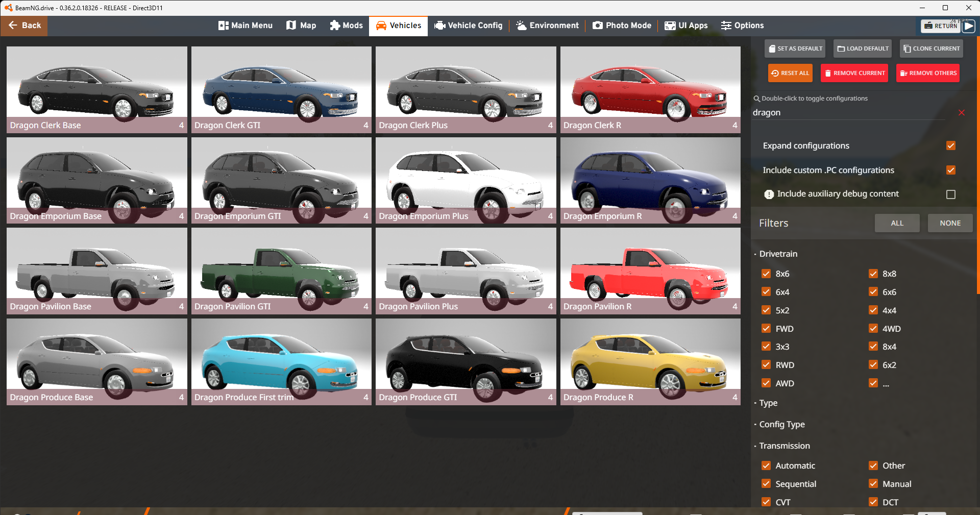Click the Mods puzzle piece icon
The height and width of the screenshot is (515, 980).
click(335, 26)
